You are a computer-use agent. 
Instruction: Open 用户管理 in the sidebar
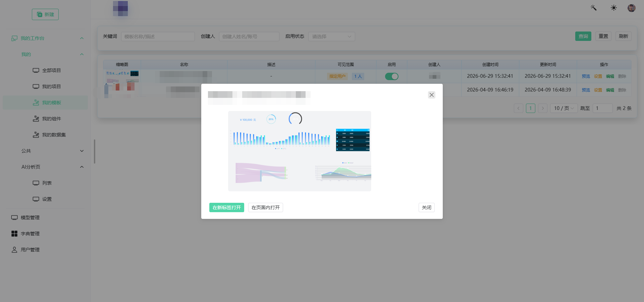point(45,250)
